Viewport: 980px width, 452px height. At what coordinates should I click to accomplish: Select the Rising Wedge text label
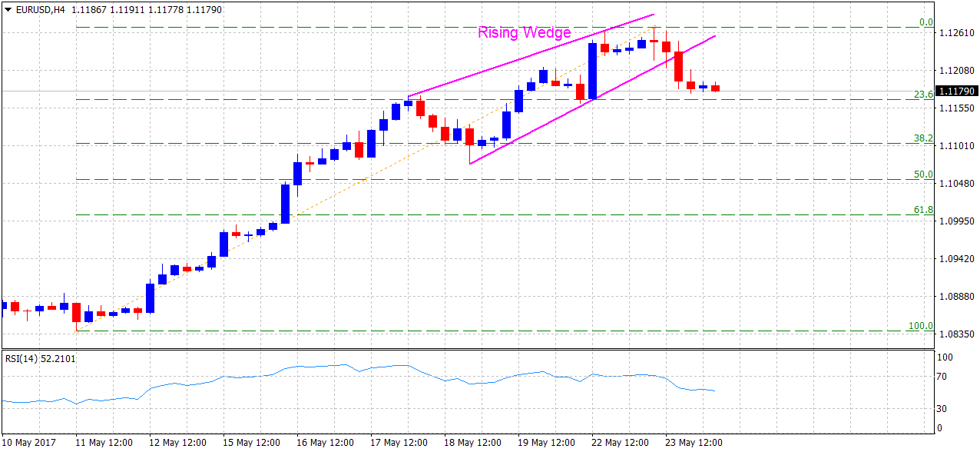[525, 32]
